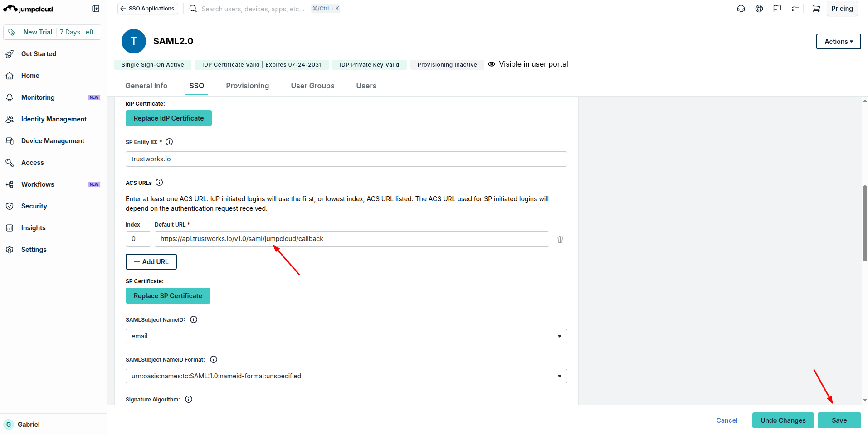
Task: Click the IDP Private Key Valid badge
Action: [x=370, y=65]
